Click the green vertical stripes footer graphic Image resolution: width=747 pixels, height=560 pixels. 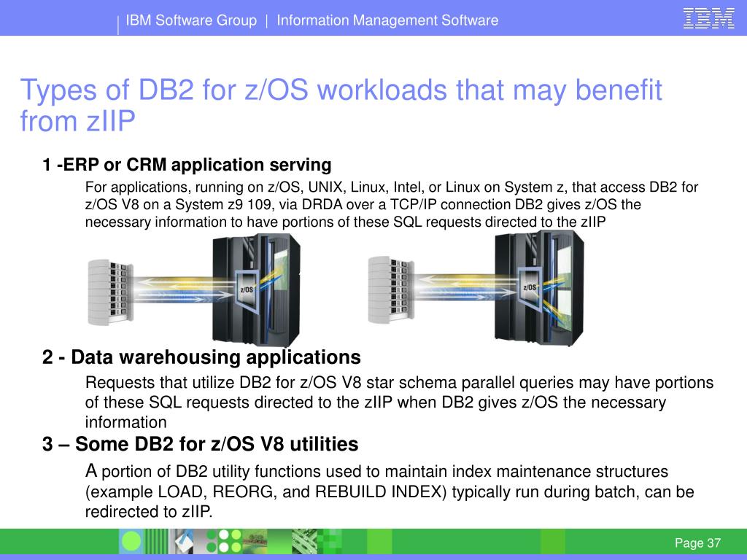click(x=156, y=541)
